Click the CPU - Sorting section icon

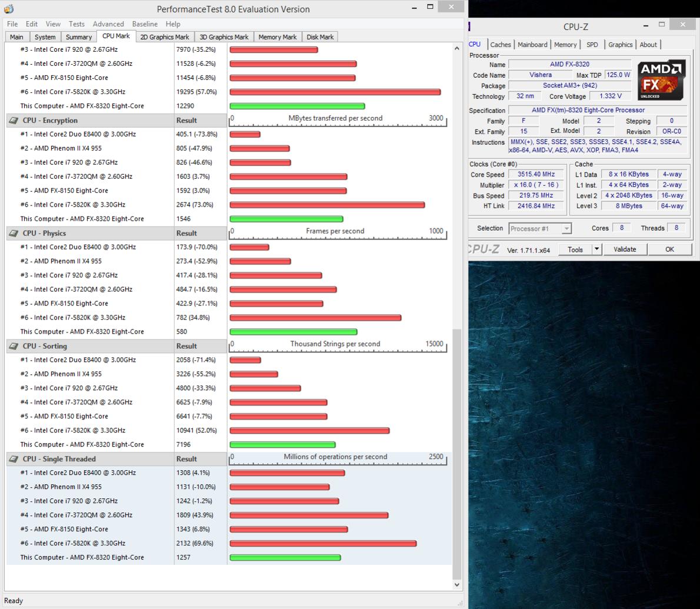14,347
